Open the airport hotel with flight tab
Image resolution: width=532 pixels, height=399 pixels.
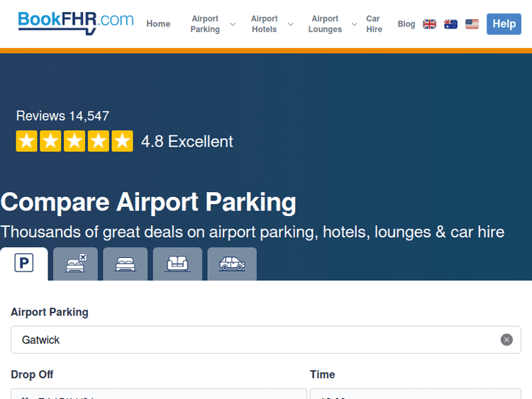pos(76,264)
